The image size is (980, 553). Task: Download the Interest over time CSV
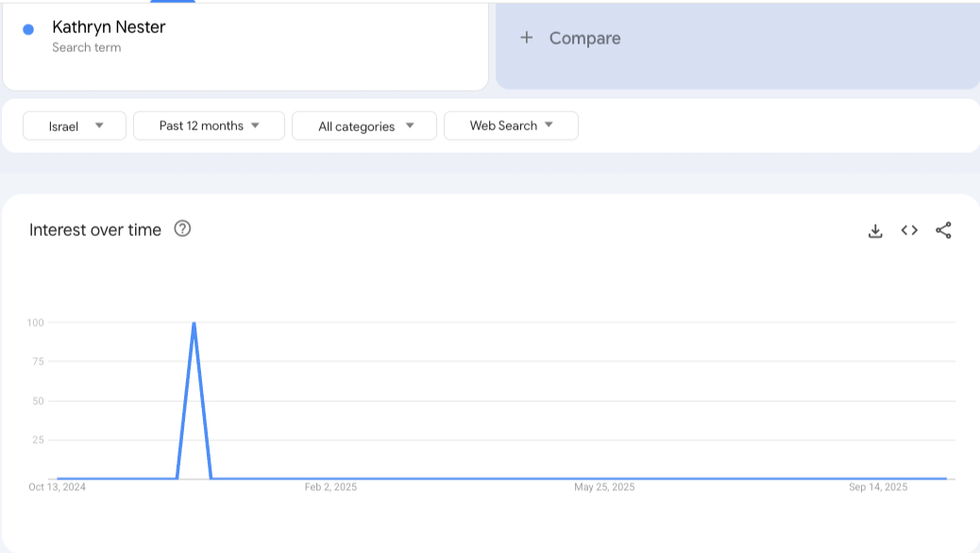(x=875, y=230)
